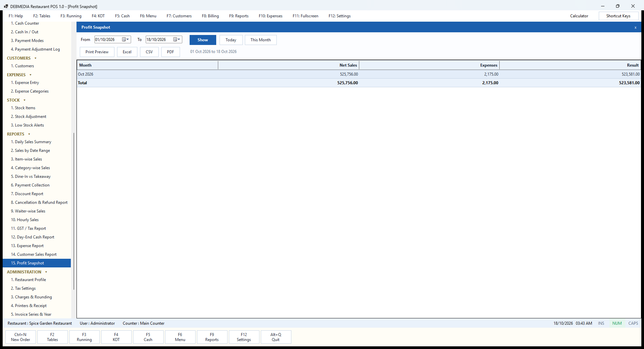Image resolution: width=644 pixels, height=349 pixels.
Task: Click the Ctrl+N New Order shortcut button
Action: pyautogui.click(x=21, y=337)
